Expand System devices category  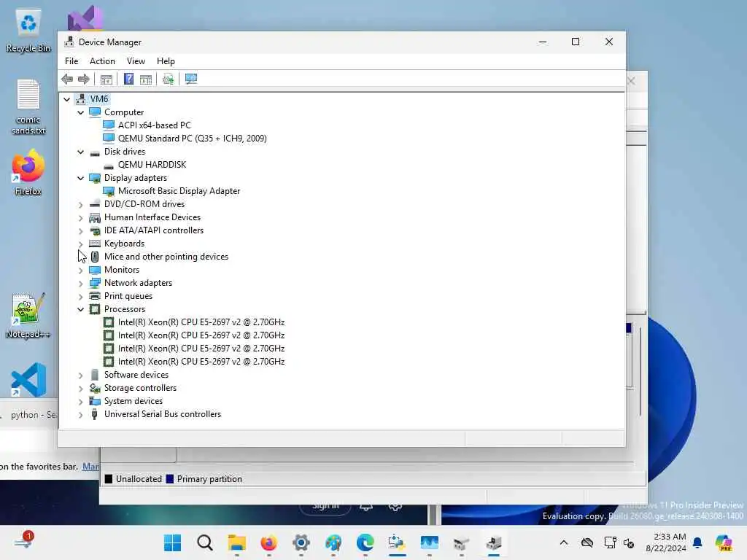coord(80,402)
